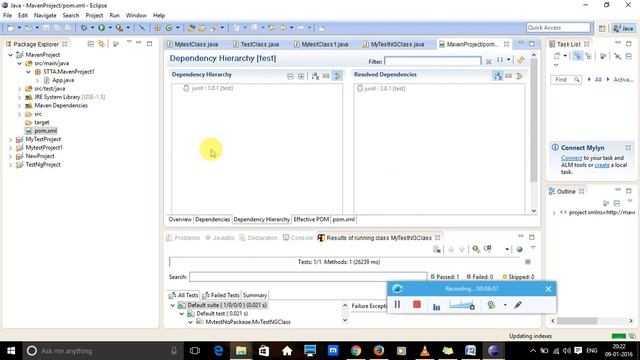
Task: Stop the screen recording red button
Action: (417, 304)
